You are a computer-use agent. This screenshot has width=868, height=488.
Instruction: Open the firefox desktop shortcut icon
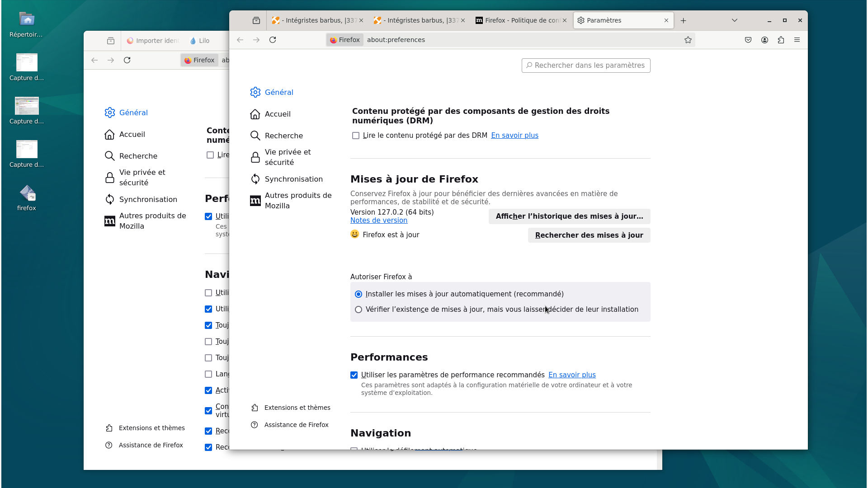27,197
